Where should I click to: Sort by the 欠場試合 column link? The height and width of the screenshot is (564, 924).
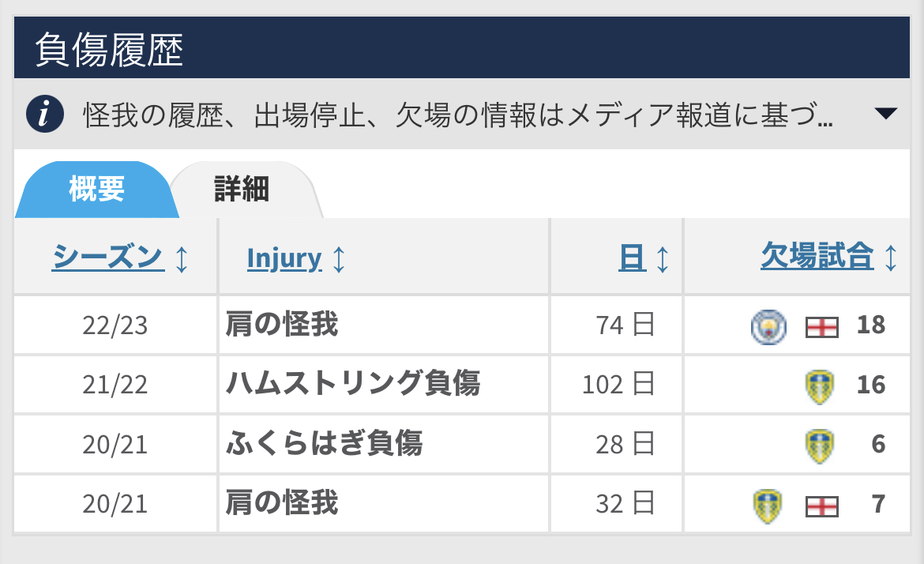[817, 257]
